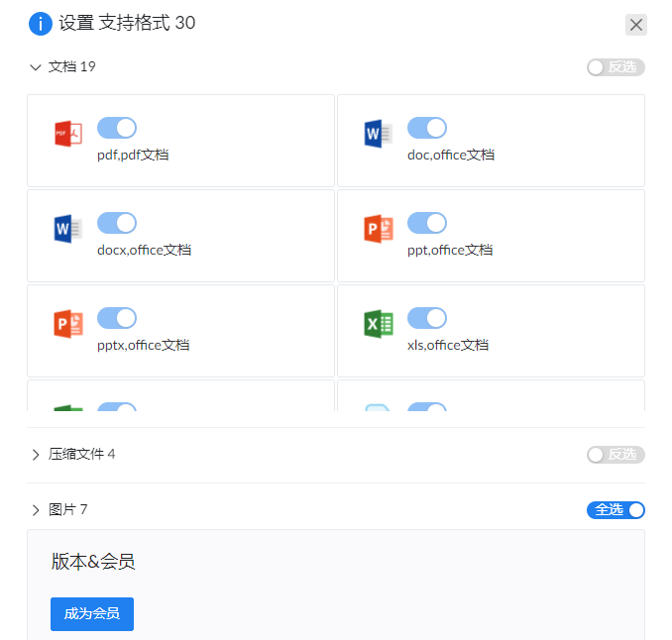Toggle 反选 for the 文档 category

click(616, 67)
